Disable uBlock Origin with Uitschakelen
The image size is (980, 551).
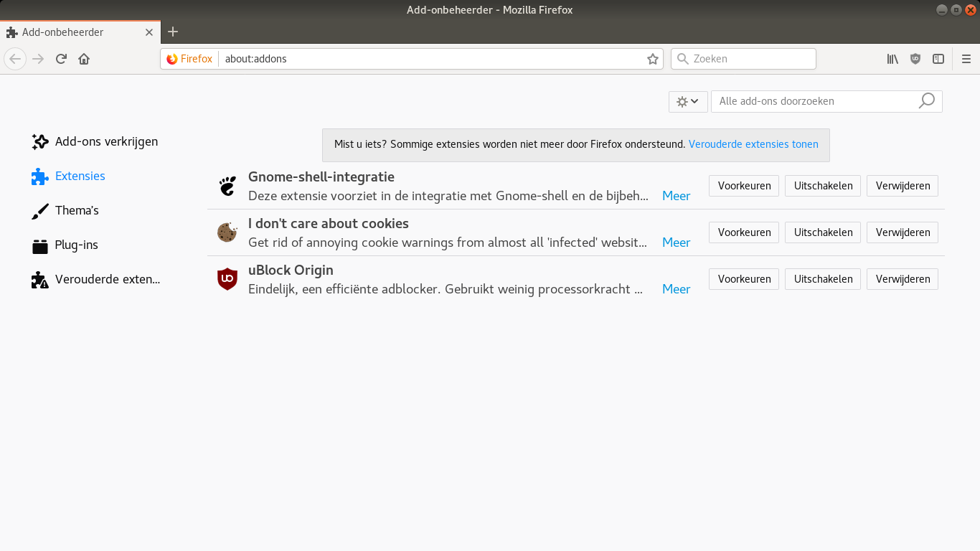click(x=823, y=279)
